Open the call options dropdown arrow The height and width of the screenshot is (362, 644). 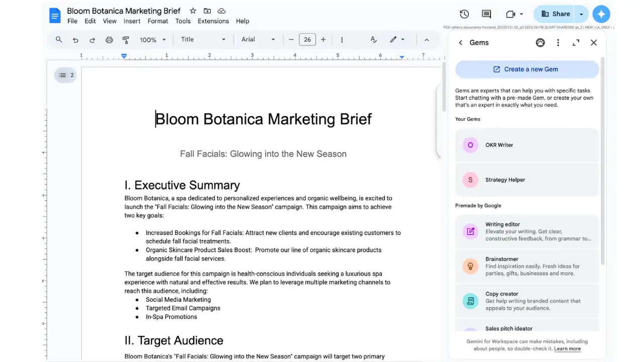(522, 14)
